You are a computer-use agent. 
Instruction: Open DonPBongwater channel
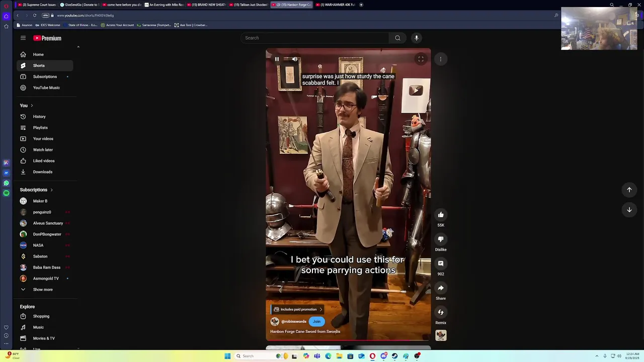44,234
